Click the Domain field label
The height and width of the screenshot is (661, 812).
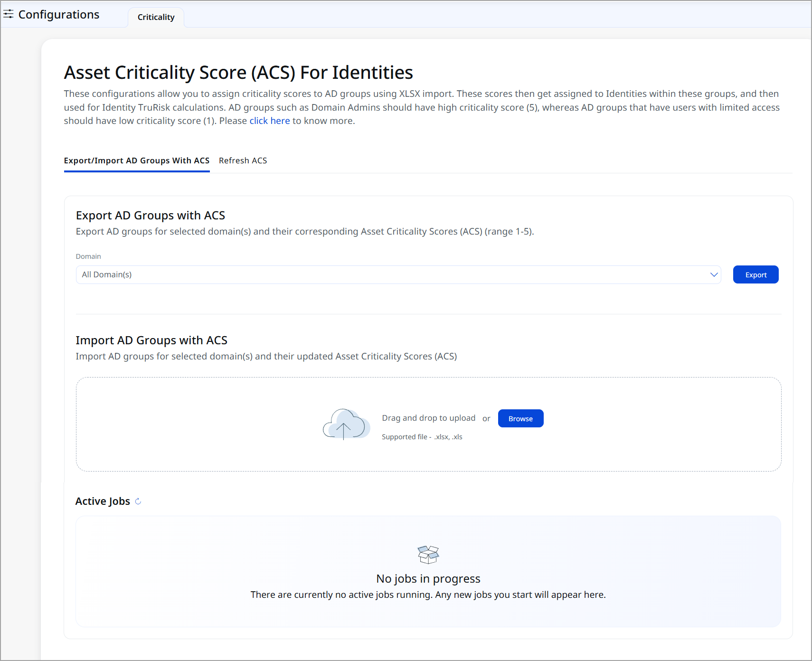tap(88, 256)
